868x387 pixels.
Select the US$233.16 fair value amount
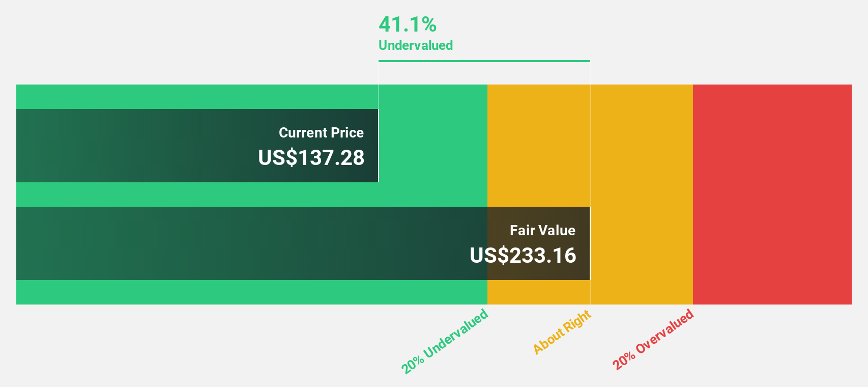[523, 256]
